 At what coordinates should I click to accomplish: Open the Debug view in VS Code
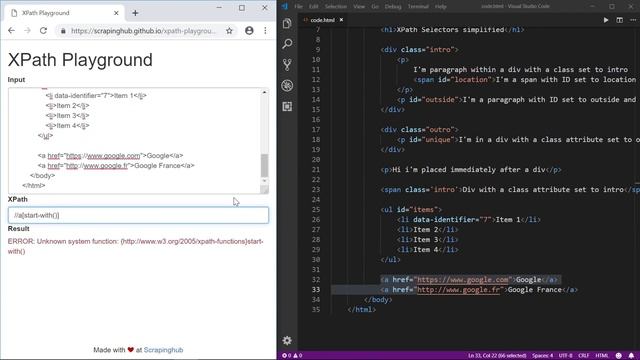pos(287,85)
